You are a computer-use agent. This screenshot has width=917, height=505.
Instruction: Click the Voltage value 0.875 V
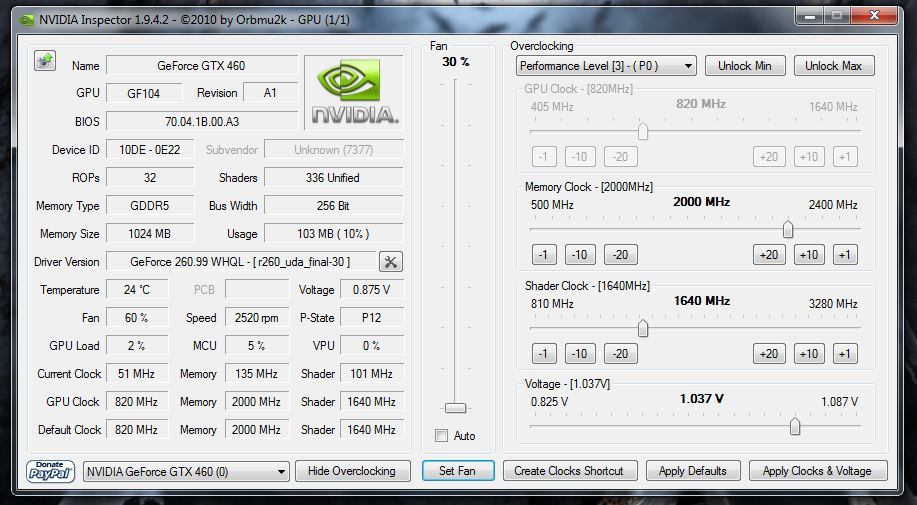371,290
